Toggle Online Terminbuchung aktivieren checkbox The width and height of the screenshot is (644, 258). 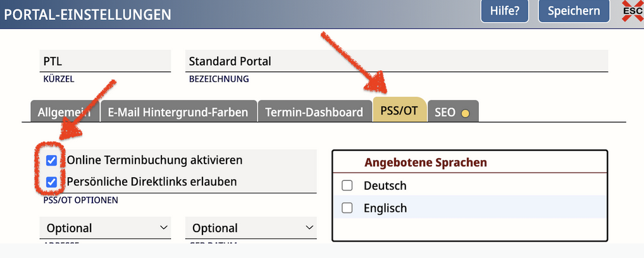point(52,161)
